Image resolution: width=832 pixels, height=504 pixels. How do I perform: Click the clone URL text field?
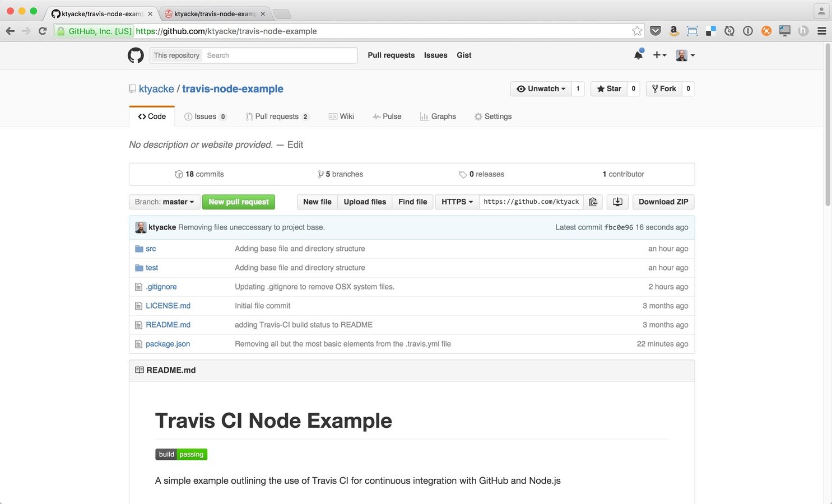coord(531,202)
